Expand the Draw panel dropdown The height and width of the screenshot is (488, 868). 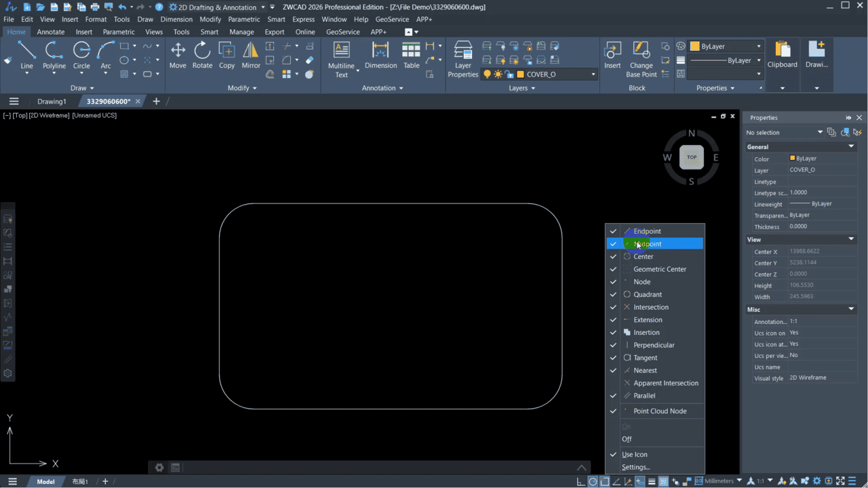(x=82, y=88)
